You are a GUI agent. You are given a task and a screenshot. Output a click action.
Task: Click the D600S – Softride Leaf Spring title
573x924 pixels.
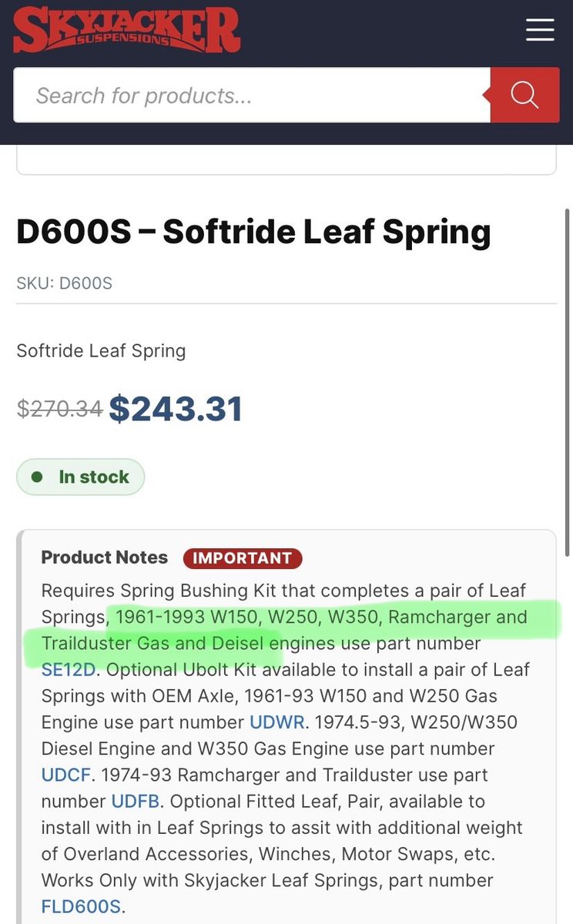click(253, 232)
